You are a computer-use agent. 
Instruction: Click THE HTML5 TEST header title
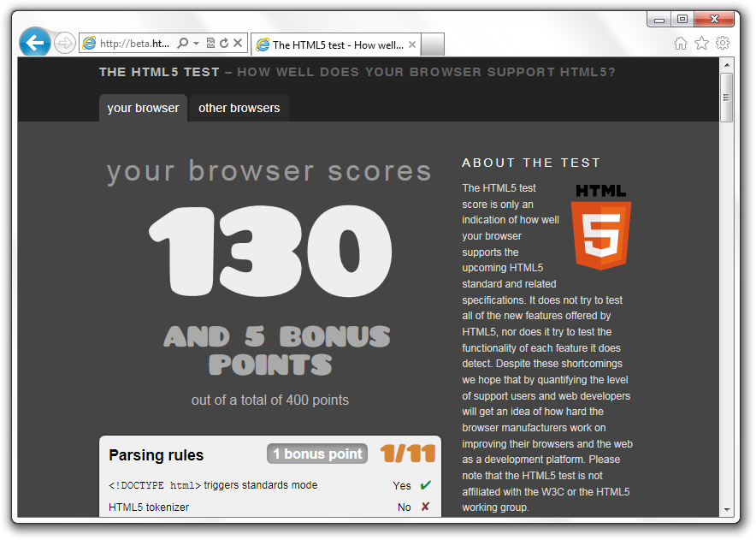[x=159, y=72]
